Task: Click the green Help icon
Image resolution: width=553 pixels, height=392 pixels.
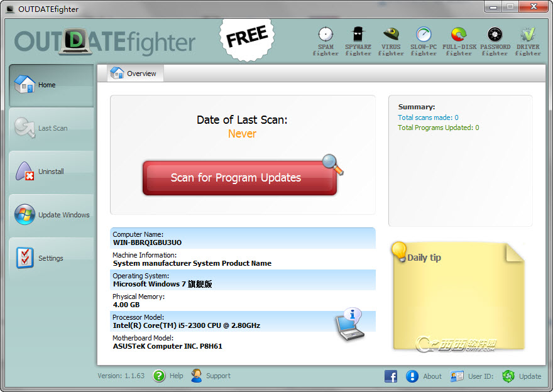Action: click(159, 376)
